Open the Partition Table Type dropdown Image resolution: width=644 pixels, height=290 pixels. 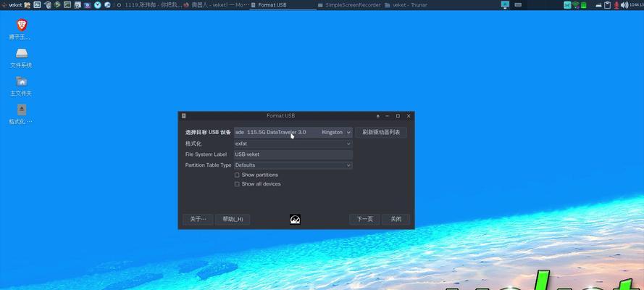(293, 165)
